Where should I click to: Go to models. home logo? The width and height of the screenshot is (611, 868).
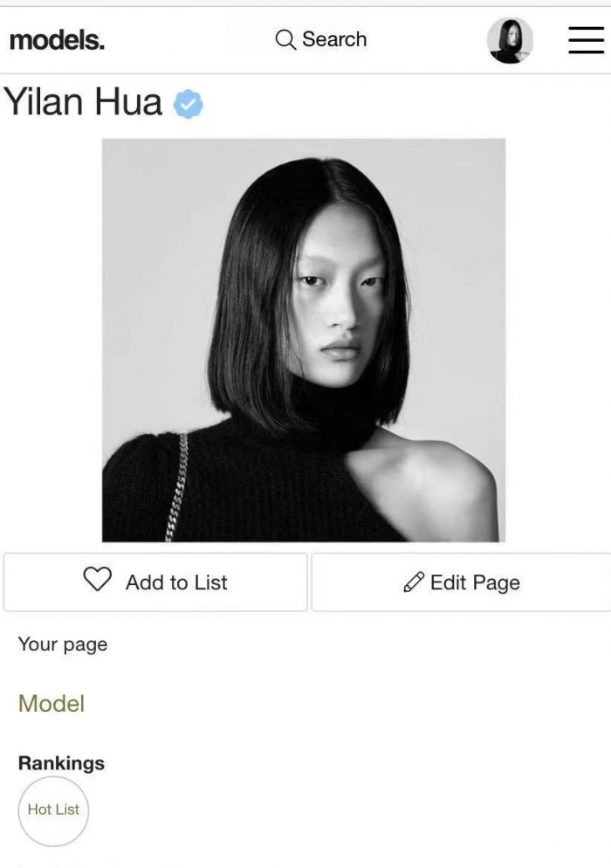point(57,40)
